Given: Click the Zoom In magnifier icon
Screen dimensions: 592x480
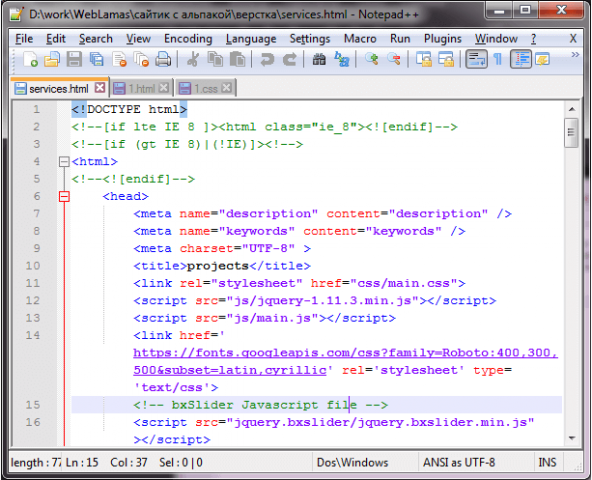Looking at the screenshot, I should click(372, 59).
